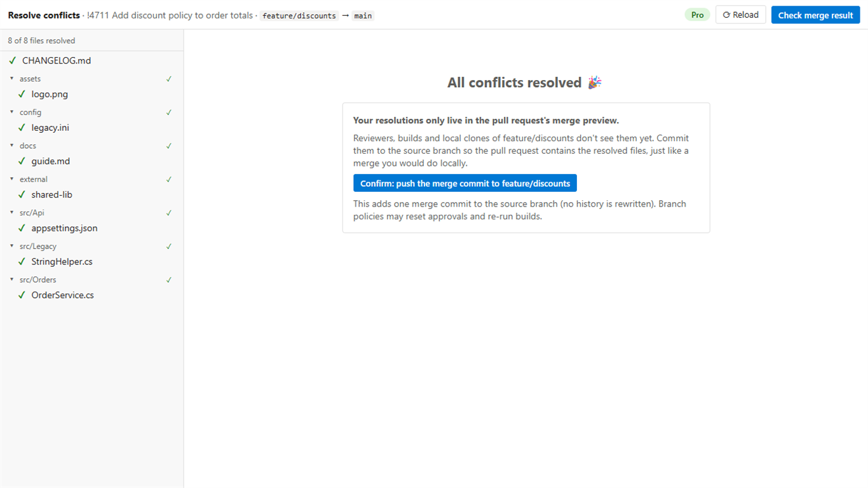Click resolved checkmark beside StringHelper.cs

coord(22,262)
